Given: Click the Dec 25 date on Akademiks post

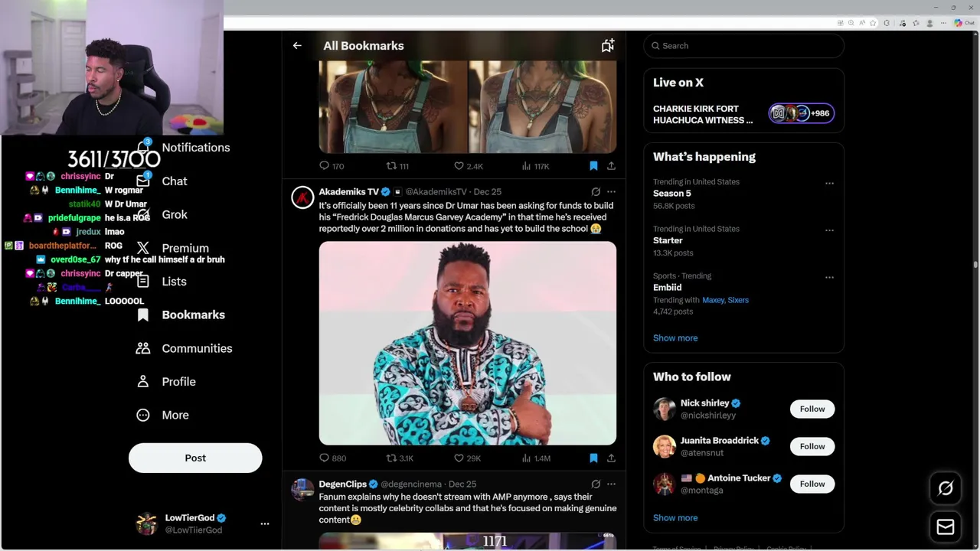Looking at the screenshot, I should coord(488,192).
